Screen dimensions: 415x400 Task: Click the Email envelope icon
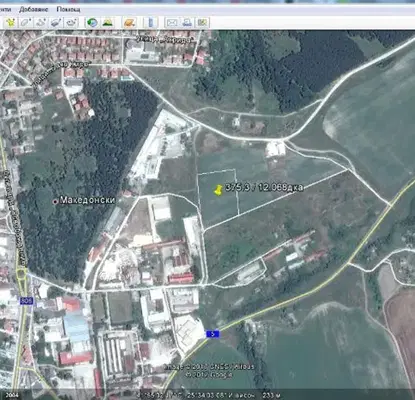tap(172, 23)
